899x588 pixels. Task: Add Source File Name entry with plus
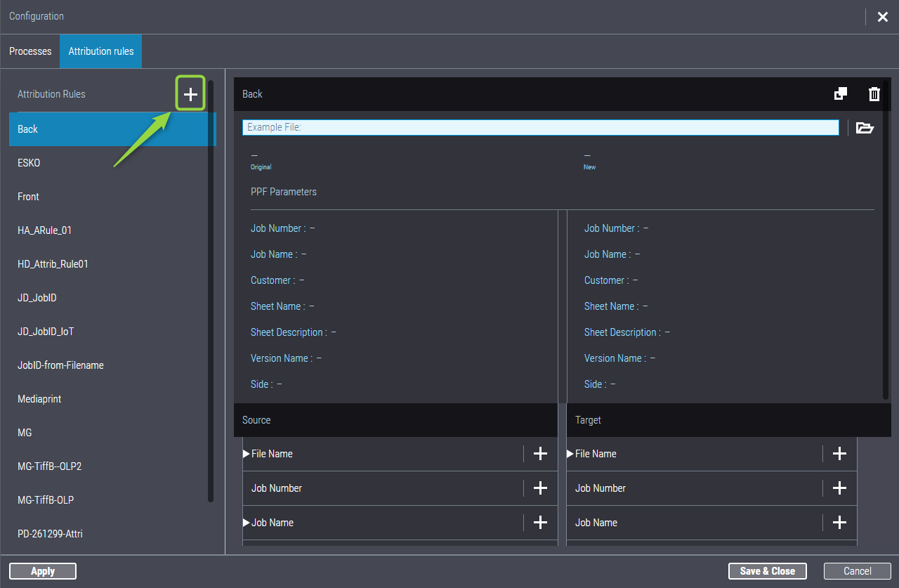click(x=540, y=454)
